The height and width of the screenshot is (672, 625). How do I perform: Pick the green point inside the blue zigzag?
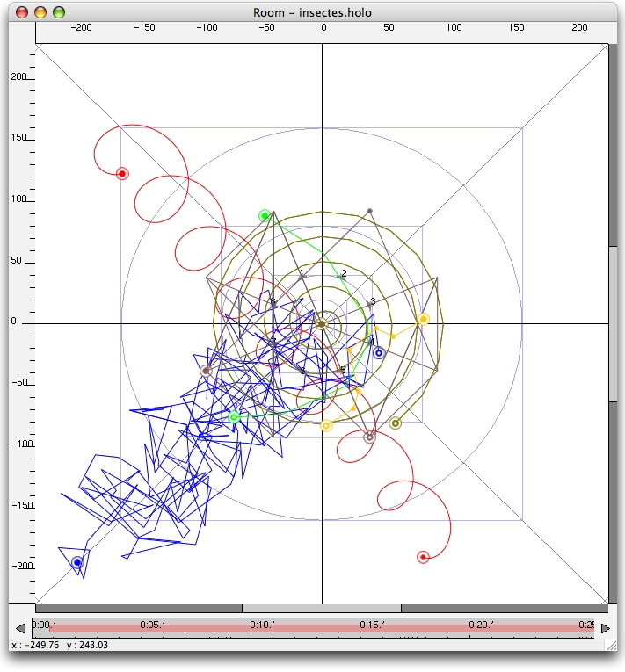234,416
